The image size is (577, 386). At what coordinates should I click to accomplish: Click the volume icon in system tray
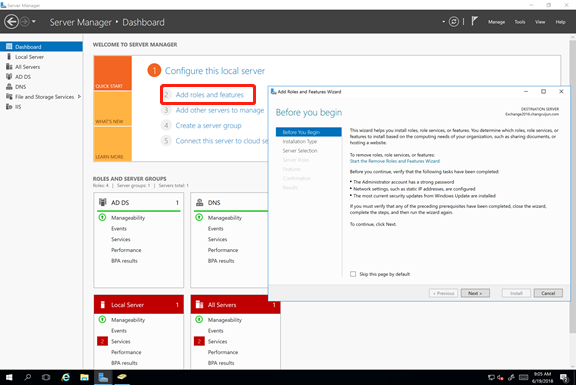point(500,378)
